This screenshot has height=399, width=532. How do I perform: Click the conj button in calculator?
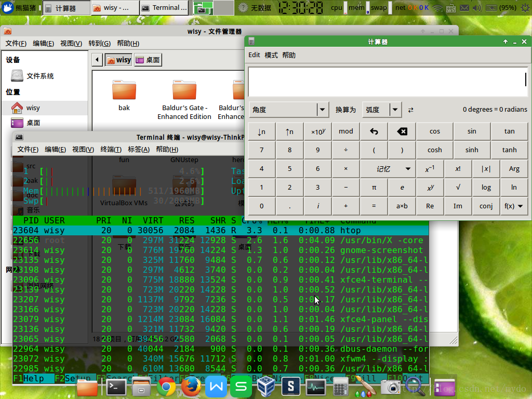(x=486, y=206)
